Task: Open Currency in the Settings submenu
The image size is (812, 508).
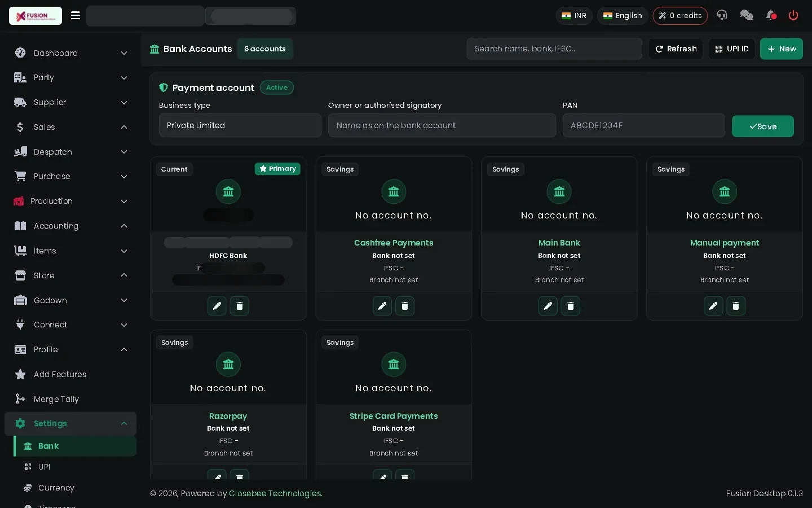Action: coord(75,488)
